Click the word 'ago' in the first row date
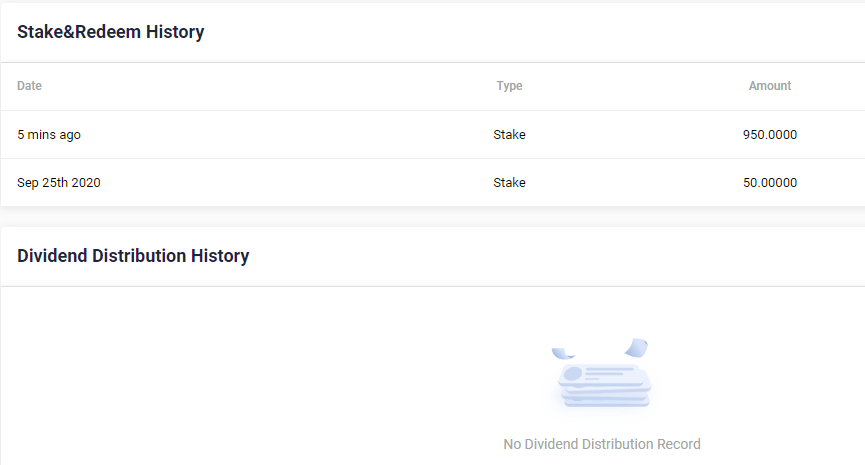865x465 pixels. 70,136
